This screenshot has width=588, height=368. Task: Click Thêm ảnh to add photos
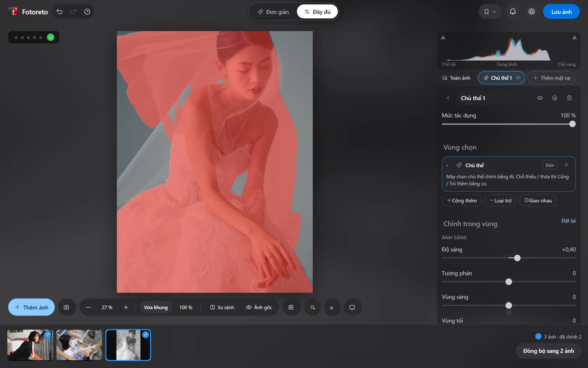click(31, 307)
